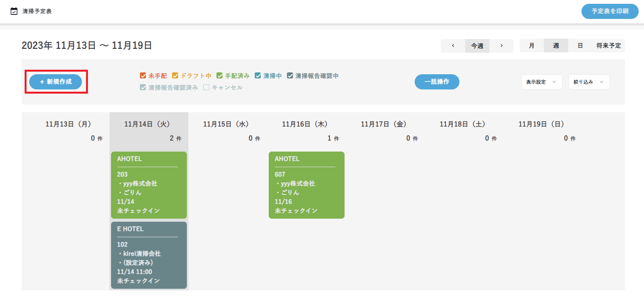This screenshot has height=299, width=644.
Task: Toggle the ドラフト中 checkbox
Action: click(x=175, y=76)
